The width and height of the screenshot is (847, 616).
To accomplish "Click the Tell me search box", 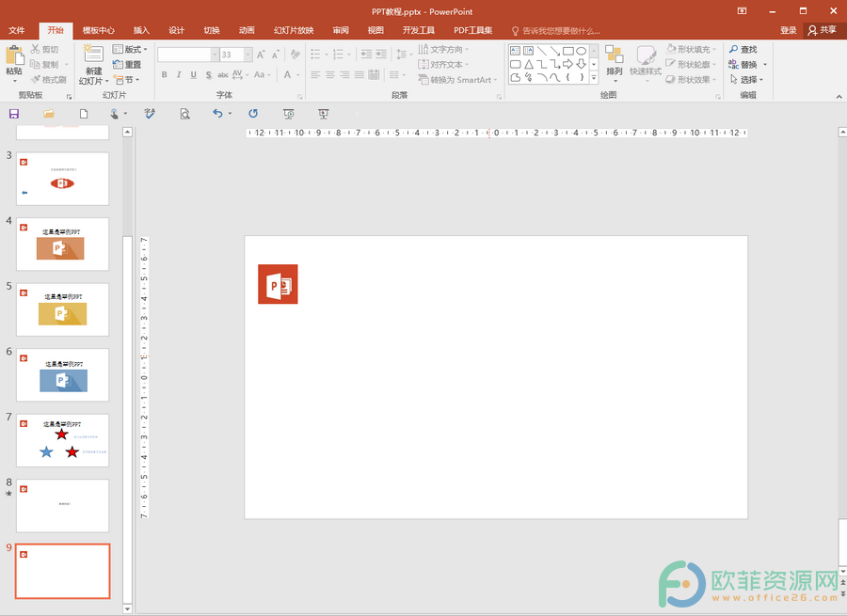I will 556,31.
